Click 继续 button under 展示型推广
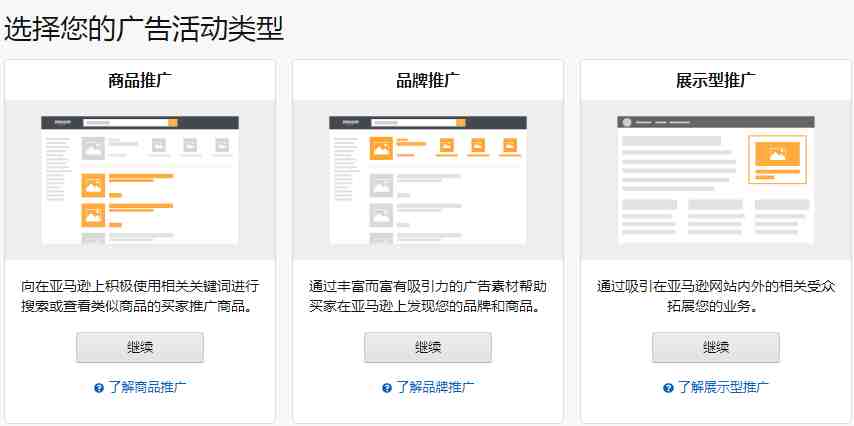Image resolution: width=854 pixels, height=426 pixels. 716,348
